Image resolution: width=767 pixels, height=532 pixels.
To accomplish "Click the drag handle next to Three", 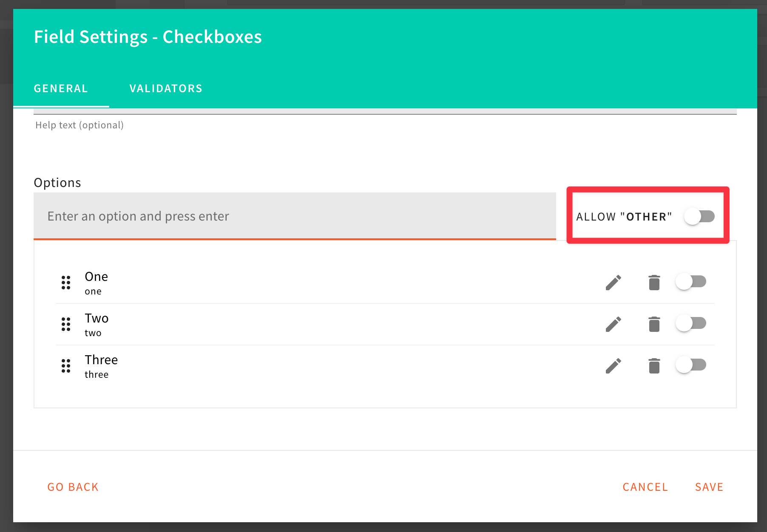I will click(x=65, y=366).
